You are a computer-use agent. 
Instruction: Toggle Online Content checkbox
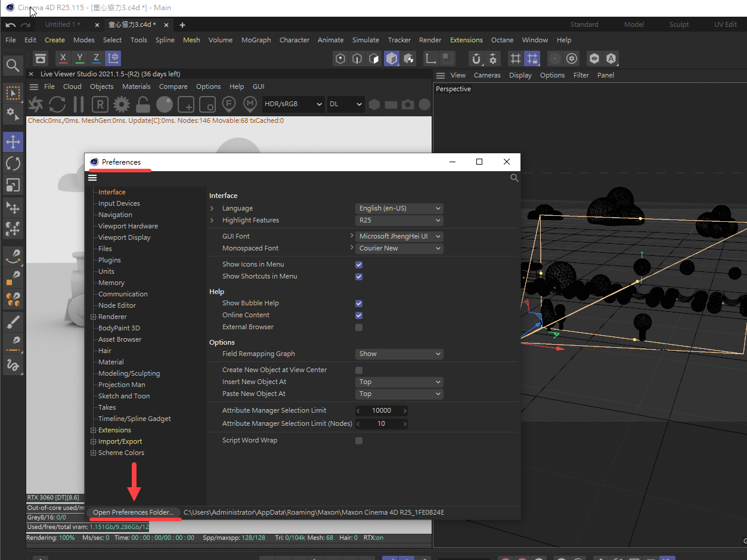[359, 315]
